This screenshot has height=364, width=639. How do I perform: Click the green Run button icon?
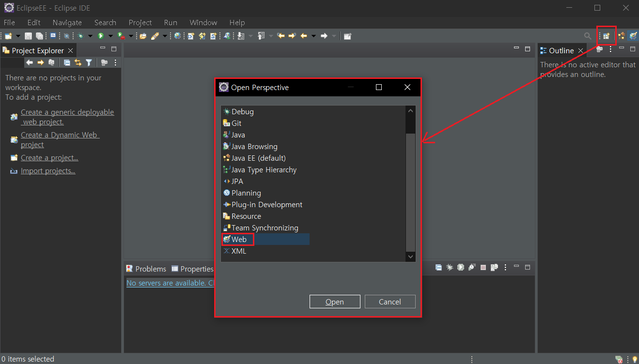tap(101, 36)
